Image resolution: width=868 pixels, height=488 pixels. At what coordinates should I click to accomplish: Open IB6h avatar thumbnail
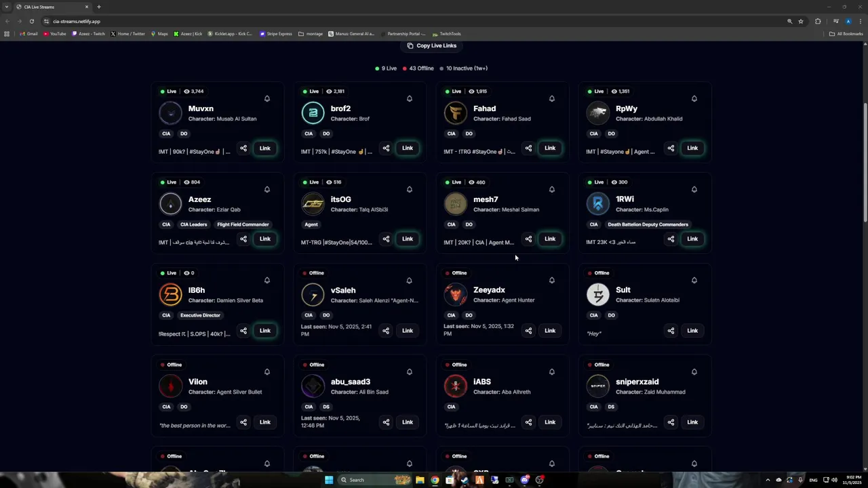coord(171,295)
